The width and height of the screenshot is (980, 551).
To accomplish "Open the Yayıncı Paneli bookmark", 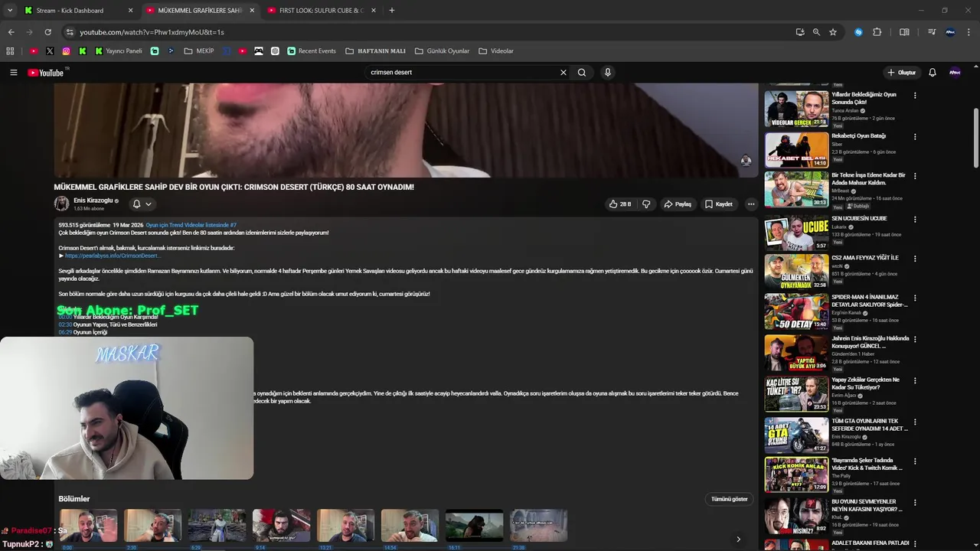I will [119, 51].
